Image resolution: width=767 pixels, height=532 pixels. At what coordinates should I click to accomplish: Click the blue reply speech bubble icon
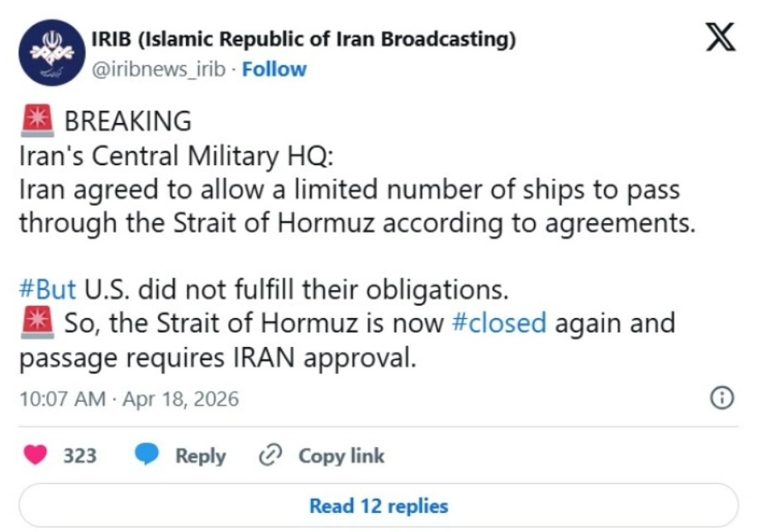pos(148,455)
